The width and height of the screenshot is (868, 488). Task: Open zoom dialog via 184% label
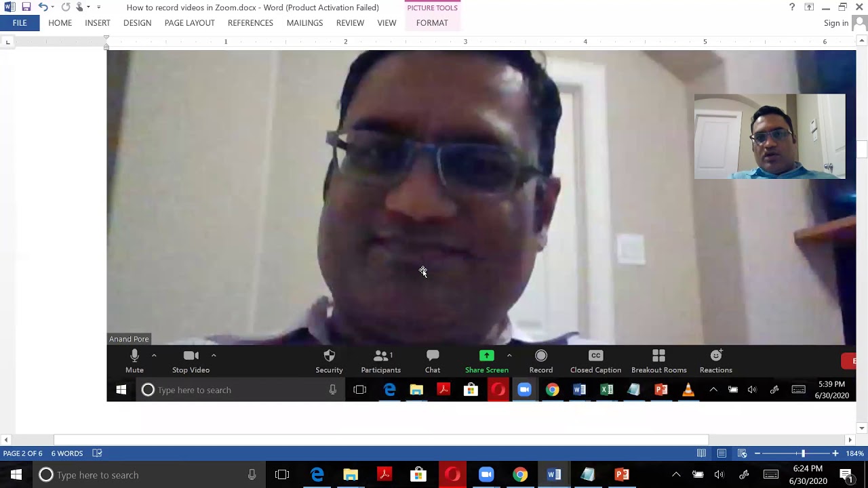(854, 453)
